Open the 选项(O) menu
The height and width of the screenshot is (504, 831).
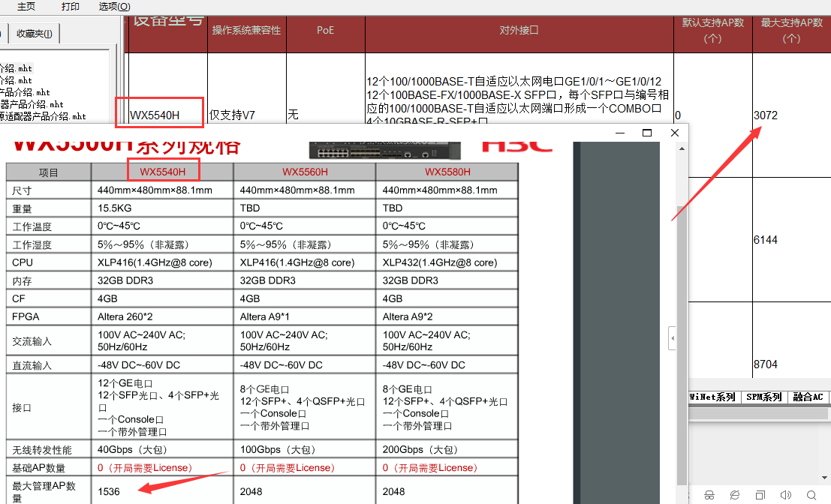[x=114, y=6]
